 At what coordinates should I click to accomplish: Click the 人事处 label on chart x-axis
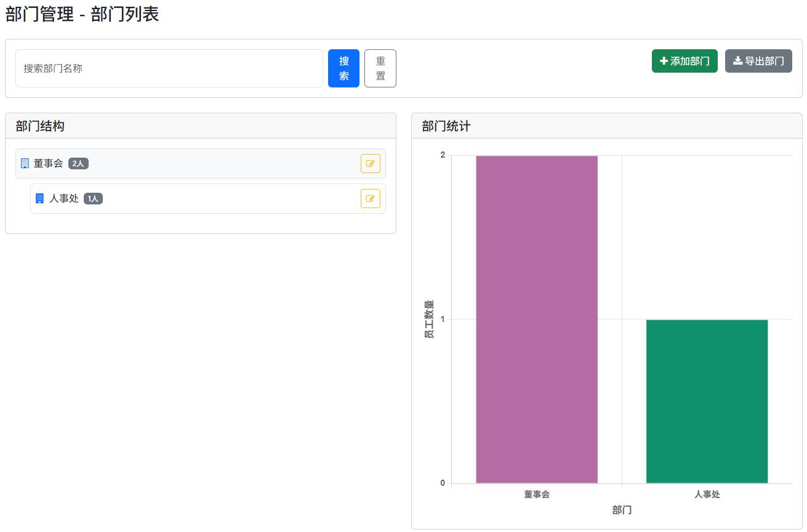tap(707, 494)
